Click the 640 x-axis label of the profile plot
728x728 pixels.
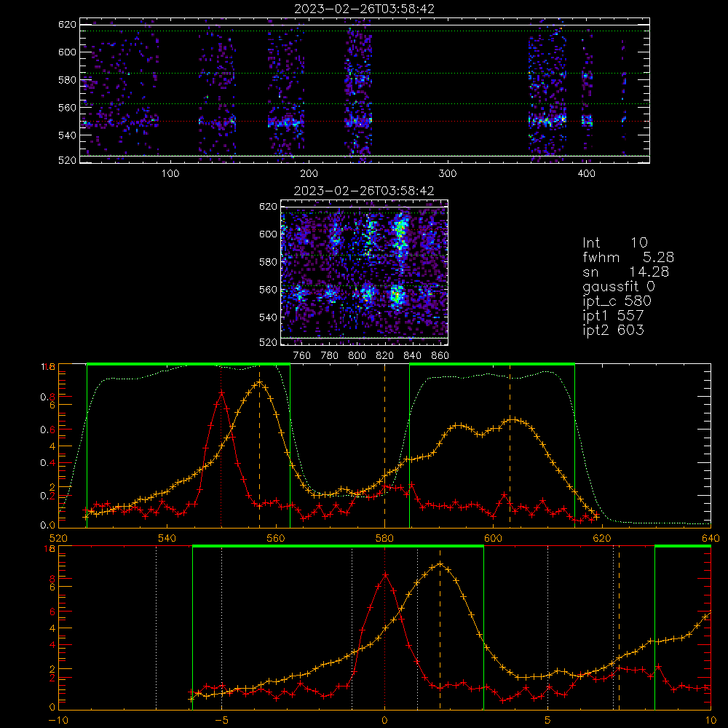pos(711,539)
